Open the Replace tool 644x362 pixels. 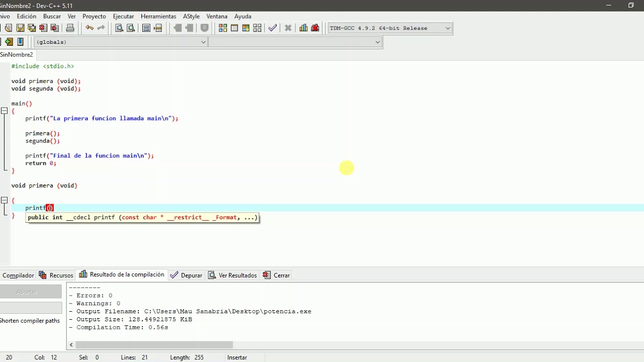(x=131, y=28)
